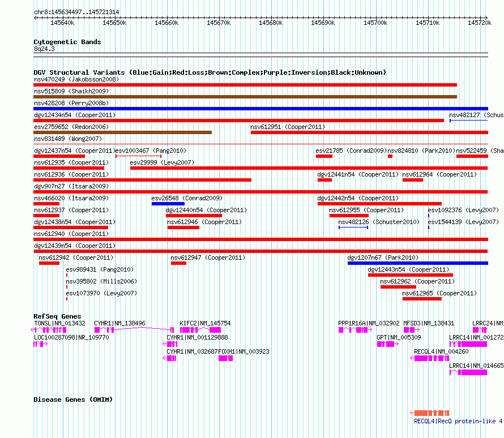Open gene TONSL|NM_013432
The height and width of the screenshot is (438, 504).
[60, 323]
